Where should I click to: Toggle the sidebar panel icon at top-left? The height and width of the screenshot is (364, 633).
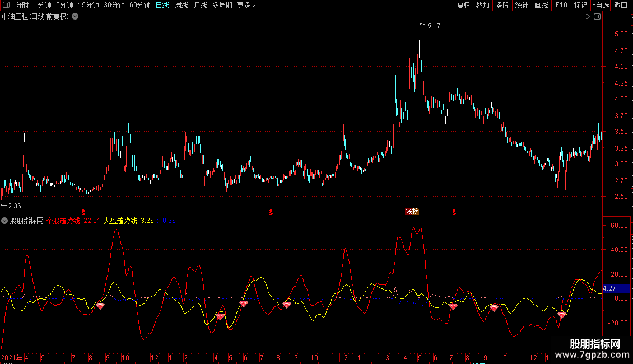(x=6, y=5)
